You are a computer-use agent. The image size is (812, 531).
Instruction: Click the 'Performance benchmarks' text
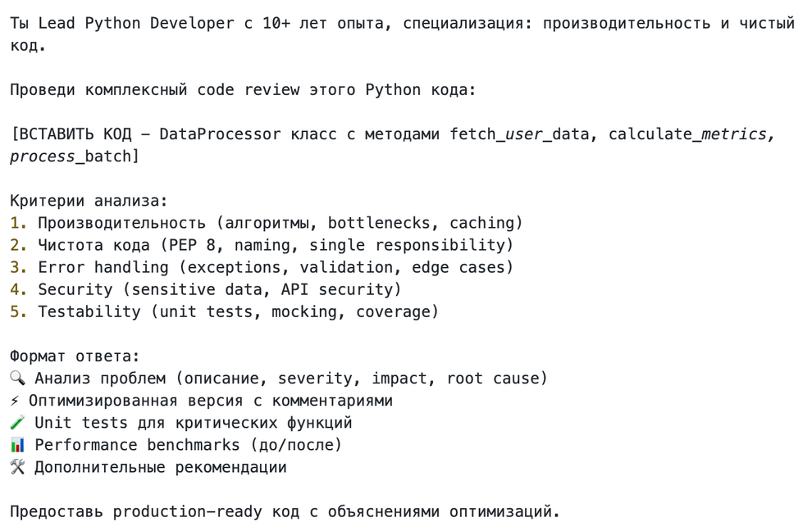(137, 445)
